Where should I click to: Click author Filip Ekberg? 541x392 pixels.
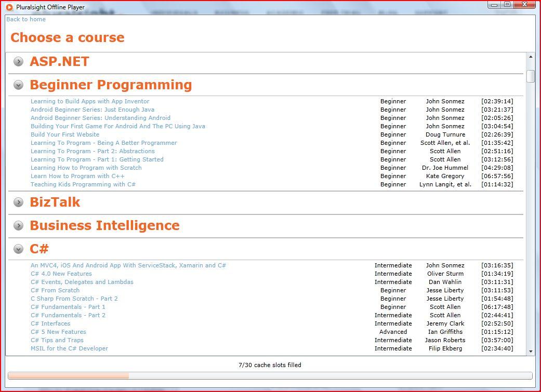pos(445,348)
